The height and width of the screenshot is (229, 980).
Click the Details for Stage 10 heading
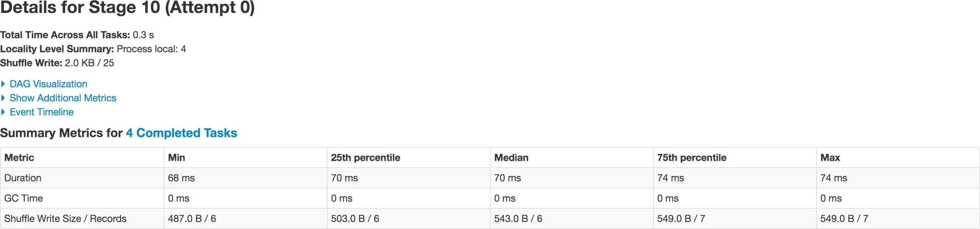[127, 8]
